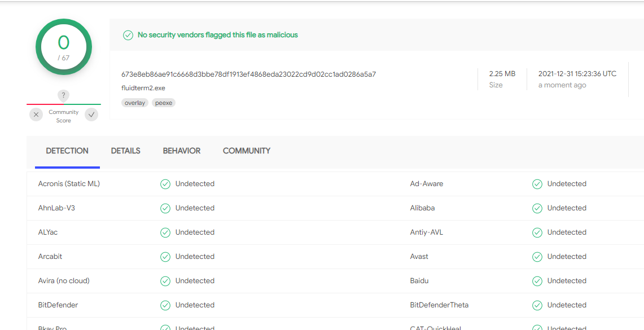Vote file as harmless with checkmark icon
Screen dimensions: 644x330
click(91, 115)
